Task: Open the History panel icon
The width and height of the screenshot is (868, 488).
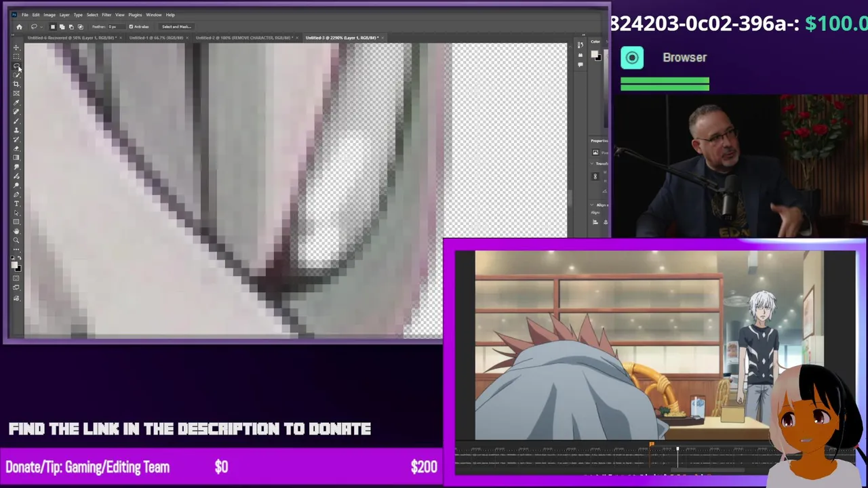Action: [x=580, y=45]
